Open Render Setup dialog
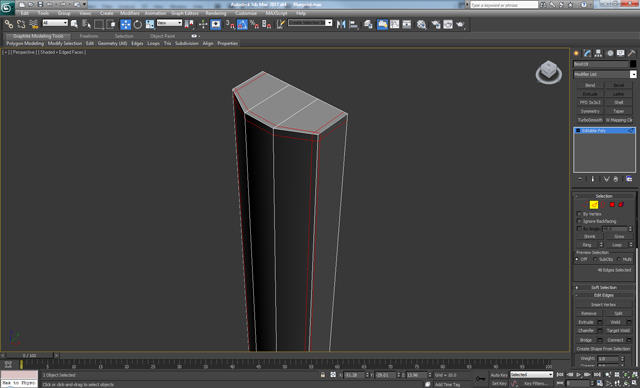 [x=436, y=24]
